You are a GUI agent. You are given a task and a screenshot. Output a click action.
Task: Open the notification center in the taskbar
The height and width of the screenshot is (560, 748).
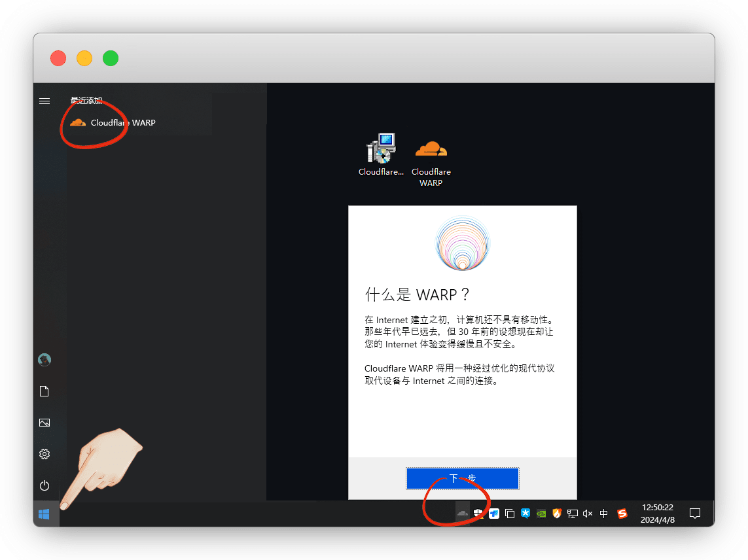696,514
